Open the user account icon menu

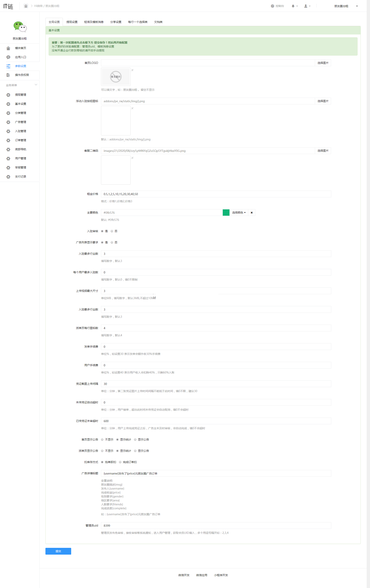pos(306,6)
